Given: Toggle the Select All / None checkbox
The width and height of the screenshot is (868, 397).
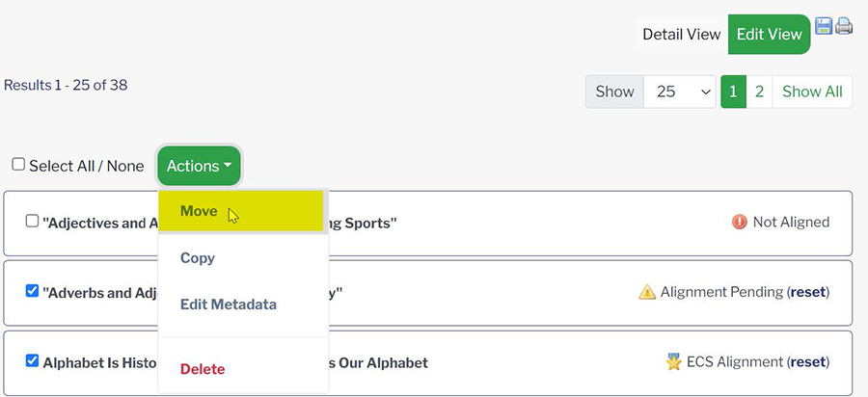Looking at the screenshot, I should [19, 165].
